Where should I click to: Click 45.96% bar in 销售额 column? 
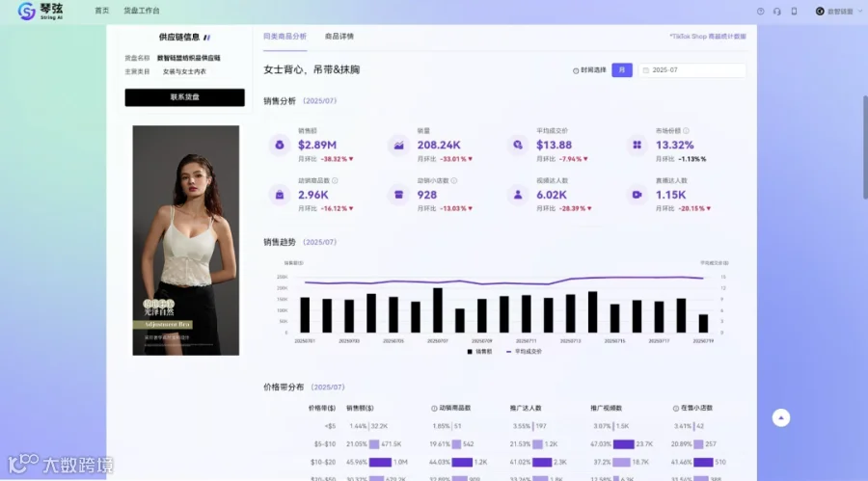380,462
